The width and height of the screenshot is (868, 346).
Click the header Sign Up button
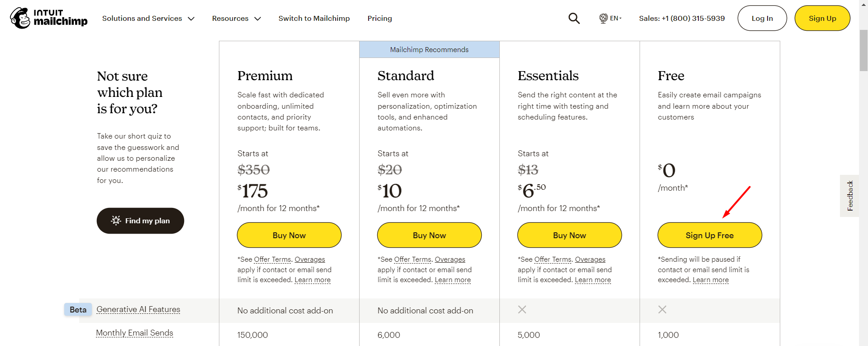tap(822, 19)
